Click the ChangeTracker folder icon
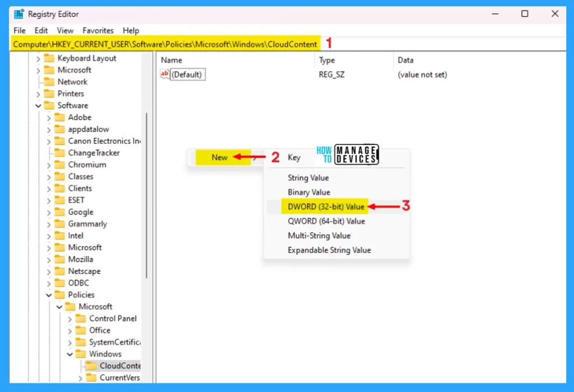The height and width of the screenshot is (392, 574). pyautogui.click(x=59, y=153)
